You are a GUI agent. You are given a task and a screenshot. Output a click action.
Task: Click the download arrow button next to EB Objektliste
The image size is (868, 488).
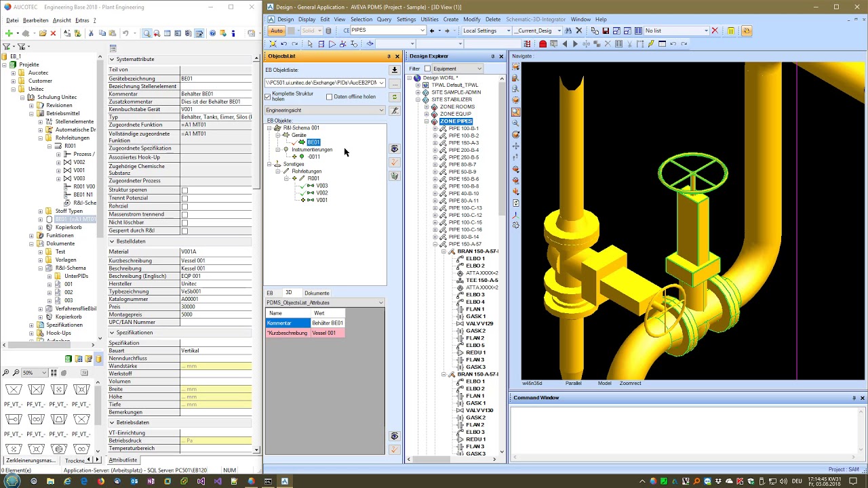point(394,70)
